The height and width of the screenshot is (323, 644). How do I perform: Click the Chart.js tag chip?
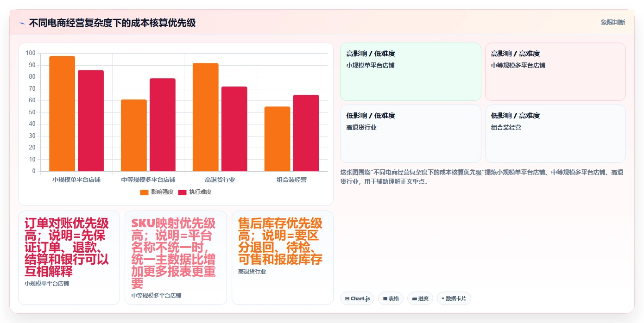[357, 298]
